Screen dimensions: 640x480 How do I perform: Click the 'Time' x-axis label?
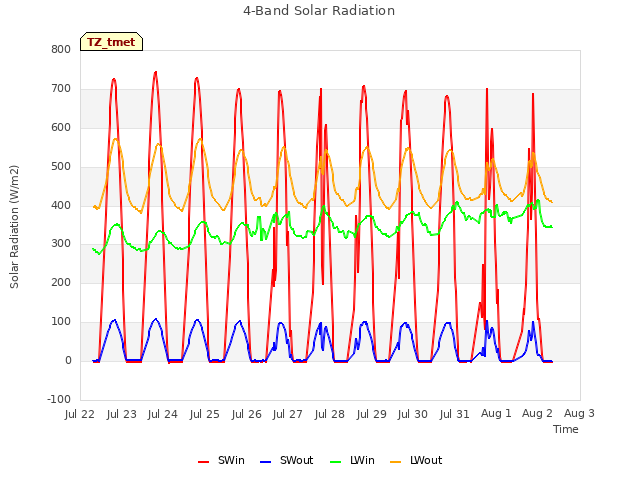click(x=566, y=429)
